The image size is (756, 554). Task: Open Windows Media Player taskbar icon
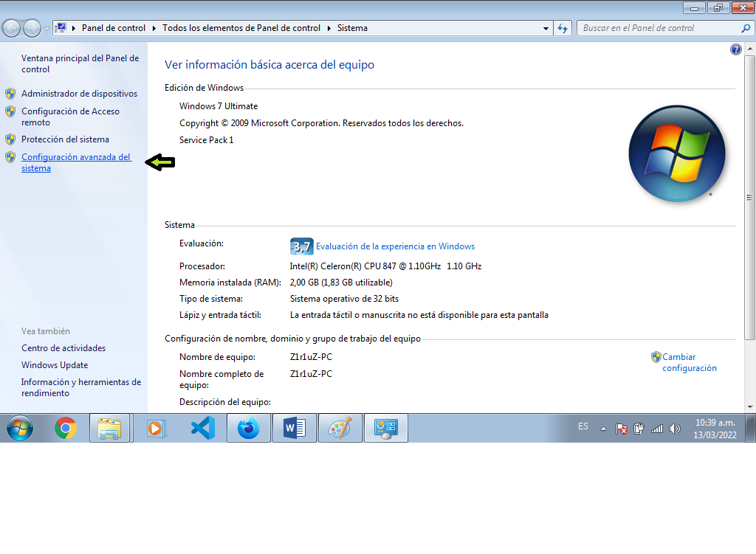coord(156,428)
